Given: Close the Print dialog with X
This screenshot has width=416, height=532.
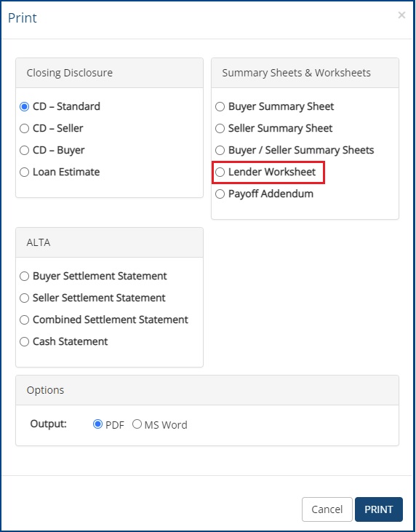Looking at the screenshot, I should point(401,15).
